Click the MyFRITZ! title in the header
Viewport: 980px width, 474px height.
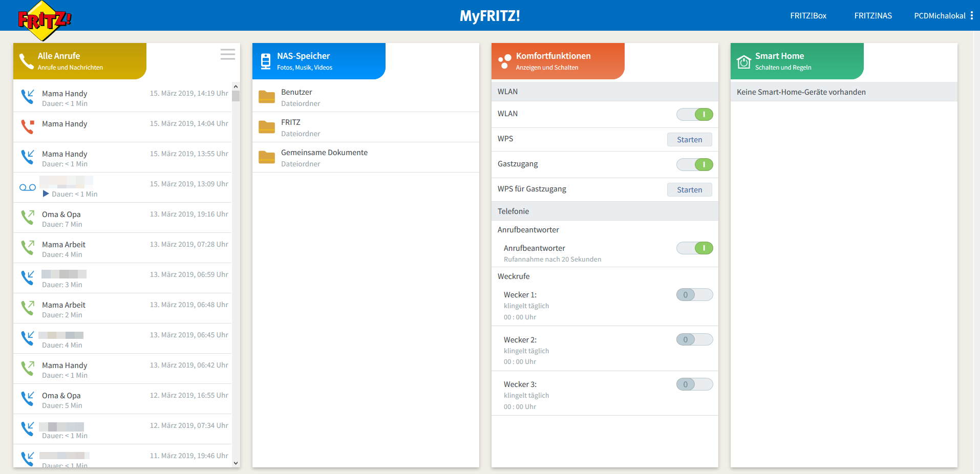coord(490,16)
